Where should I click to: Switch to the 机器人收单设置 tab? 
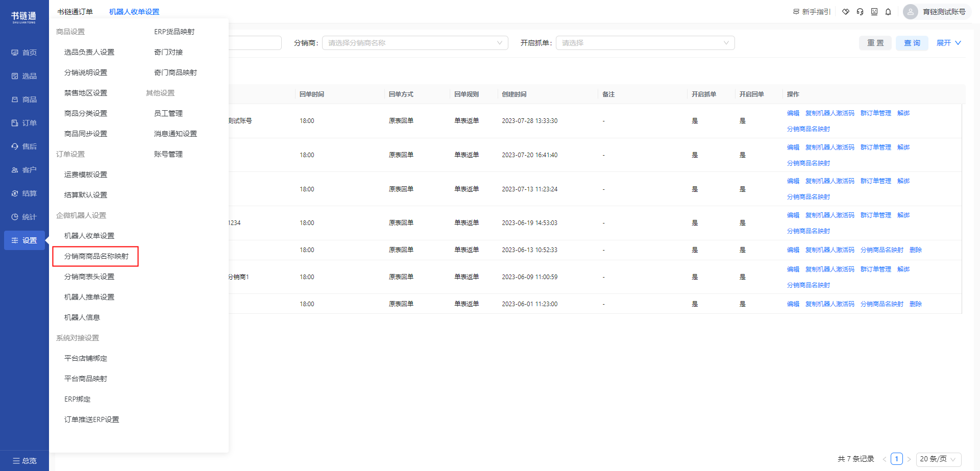pos(134,12)
